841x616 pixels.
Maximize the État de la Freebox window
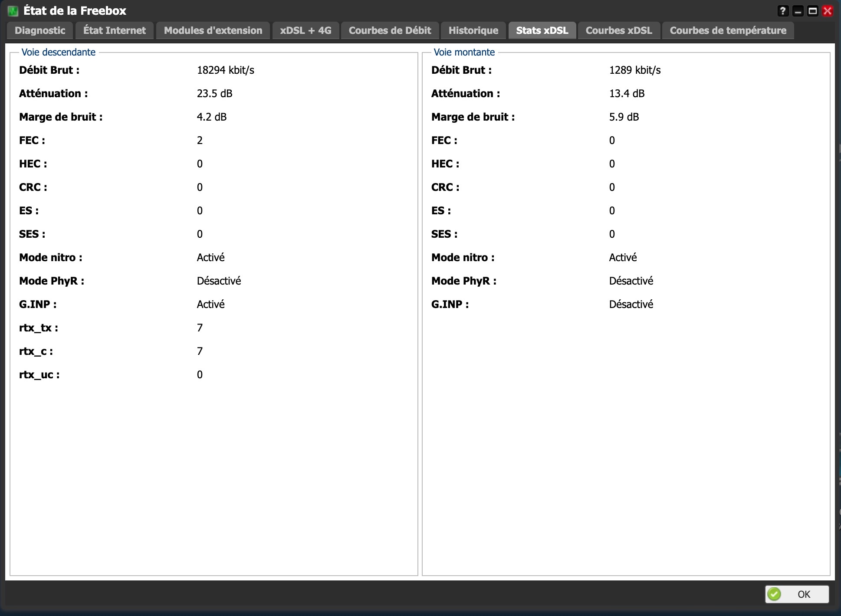tap(812, 11)
